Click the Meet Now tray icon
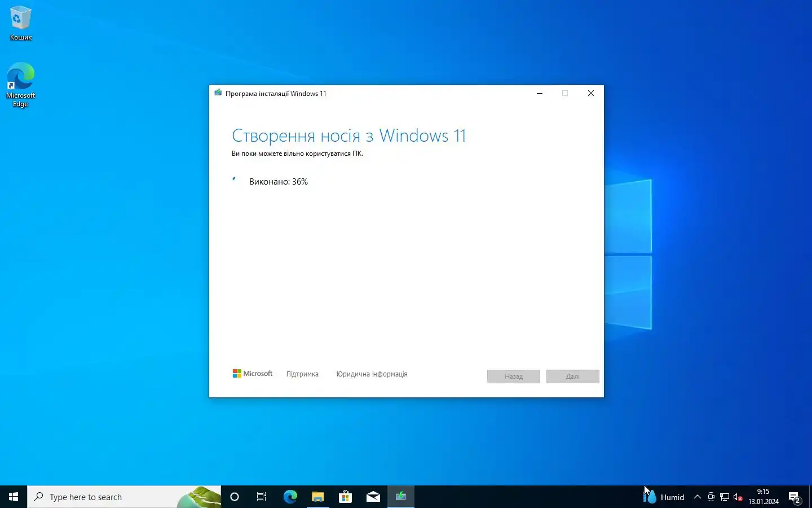 click(x=711, y=497)
